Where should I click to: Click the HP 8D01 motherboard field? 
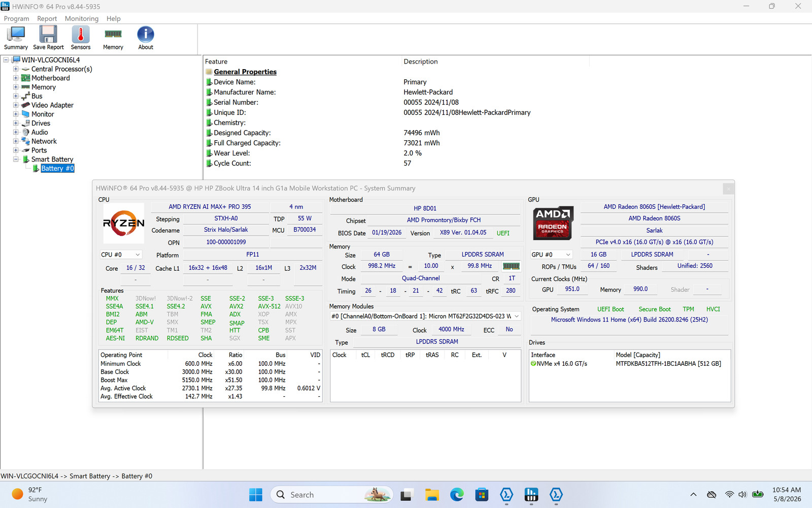[425, 208]
